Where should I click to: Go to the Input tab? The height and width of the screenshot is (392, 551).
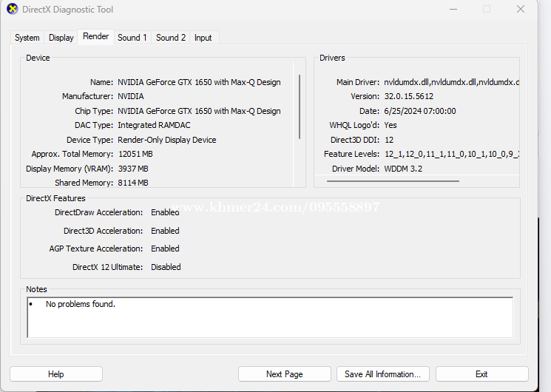pyautogui.click(x=203, y=38)
